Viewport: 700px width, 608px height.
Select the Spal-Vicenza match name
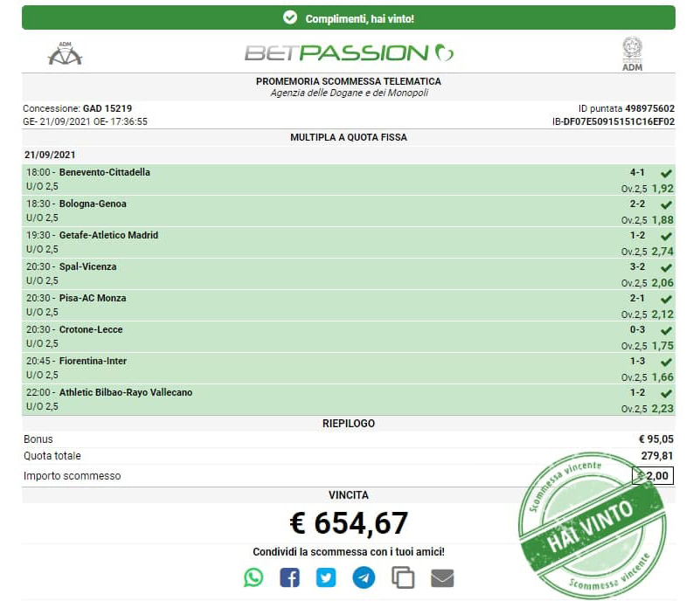coord(88,267)
